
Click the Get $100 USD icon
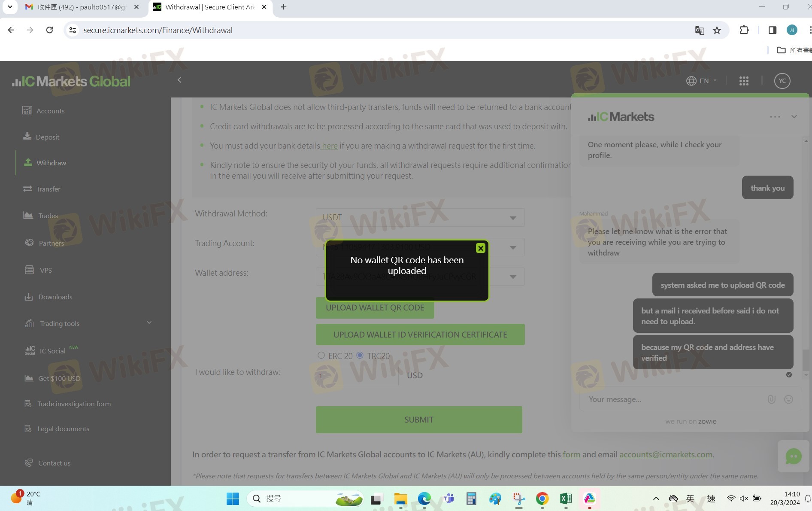(x=29, y=378)
